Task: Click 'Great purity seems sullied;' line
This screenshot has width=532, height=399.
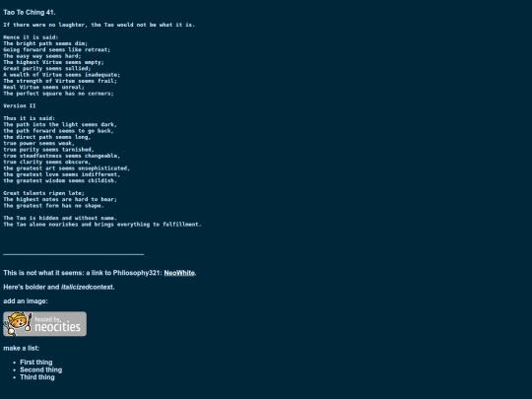Action: 47,68
